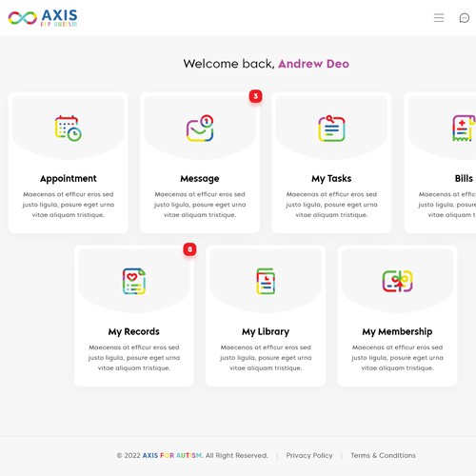Click the My Tasks clipboard icon
The image size is (476, 476).
coord(331,129)
